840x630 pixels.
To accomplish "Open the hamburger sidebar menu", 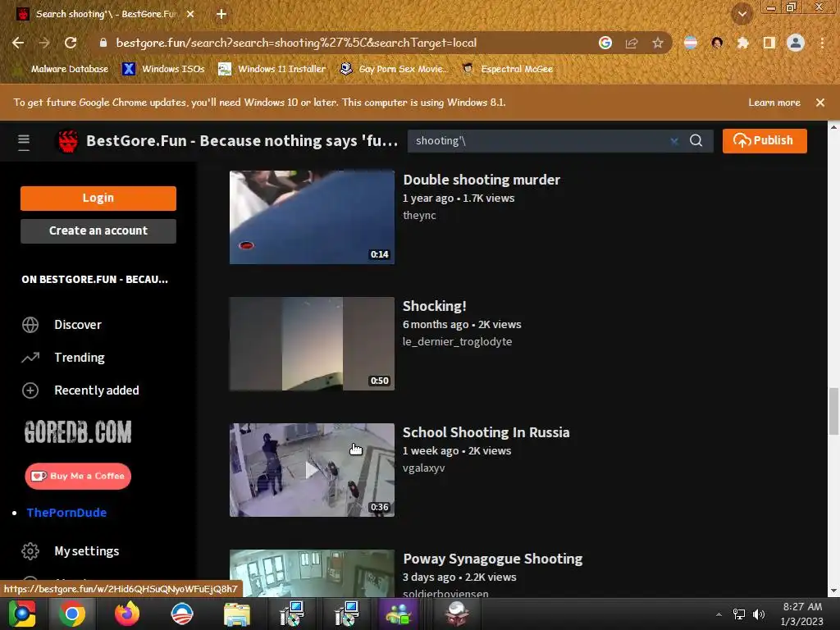I will (x=24, y=141).
